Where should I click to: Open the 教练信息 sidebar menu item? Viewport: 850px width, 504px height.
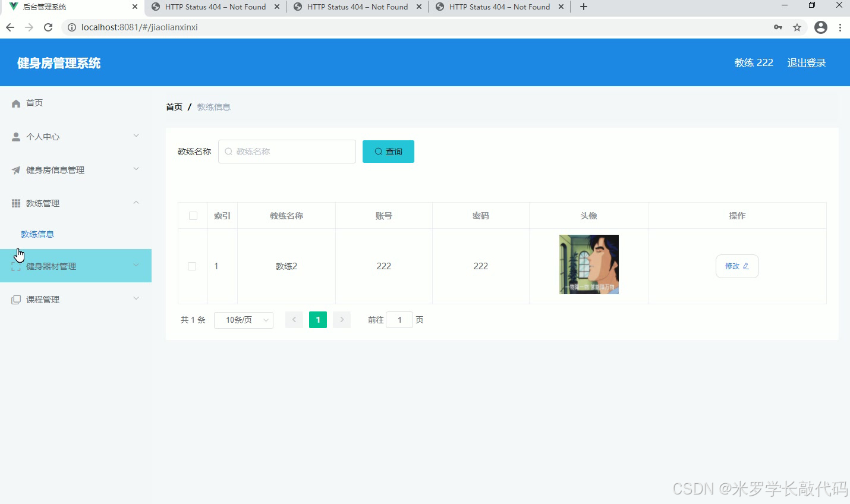(x=37, y=234)
